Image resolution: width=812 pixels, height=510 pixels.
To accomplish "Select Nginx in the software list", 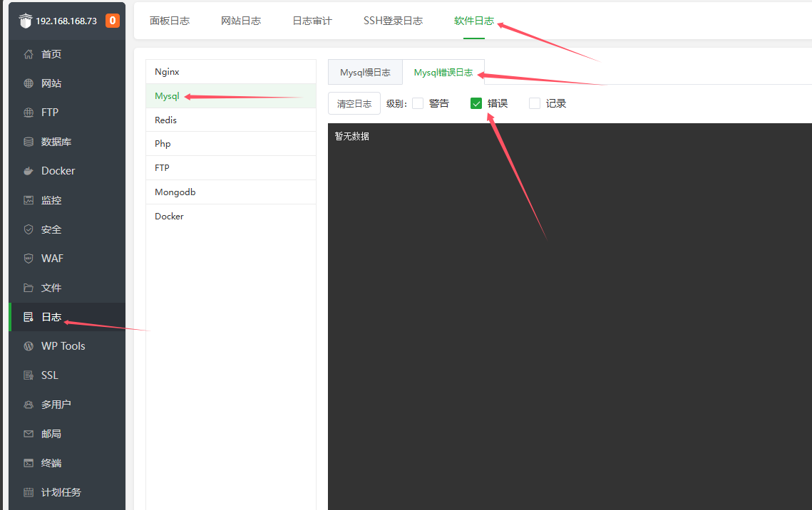I will click(x=231, y=72).
